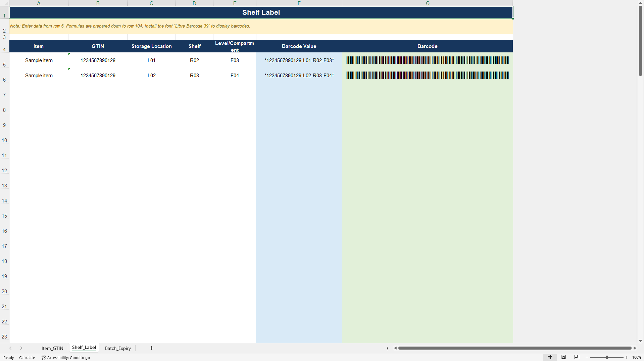Open Accessibility: Good to go checker
This screenshot has width=644, height=361.
point(66,358)
